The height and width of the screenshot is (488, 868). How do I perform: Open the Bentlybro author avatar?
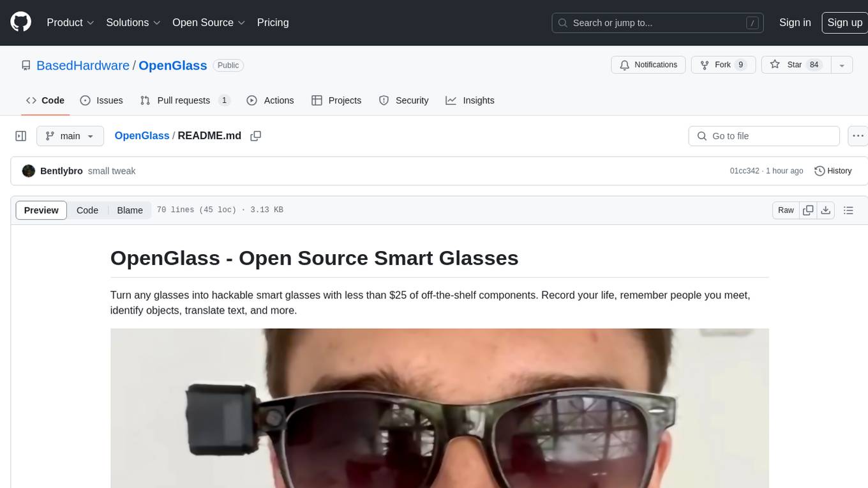(28, 171)
